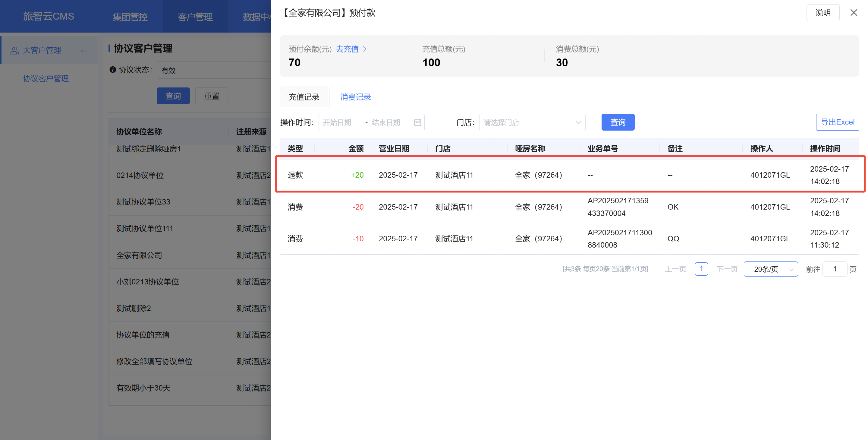Select the 0214协议单位 row
Viewport: 868px width, 440px height.
(190, 175)
